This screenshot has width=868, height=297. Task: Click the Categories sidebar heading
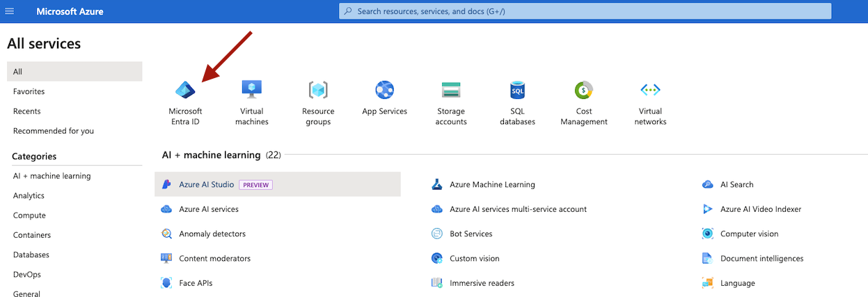tap(34, 156)
